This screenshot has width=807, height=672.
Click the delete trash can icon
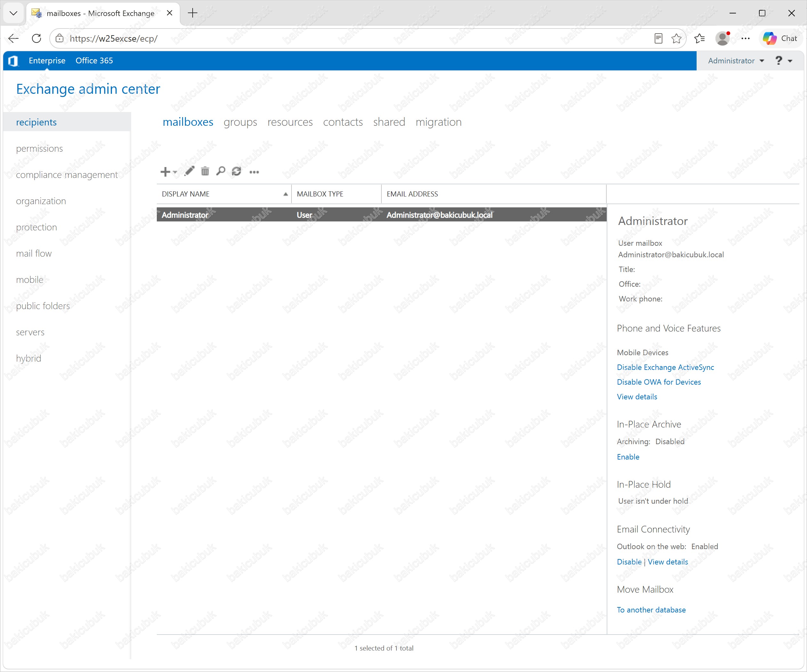(x=205, y=171)
